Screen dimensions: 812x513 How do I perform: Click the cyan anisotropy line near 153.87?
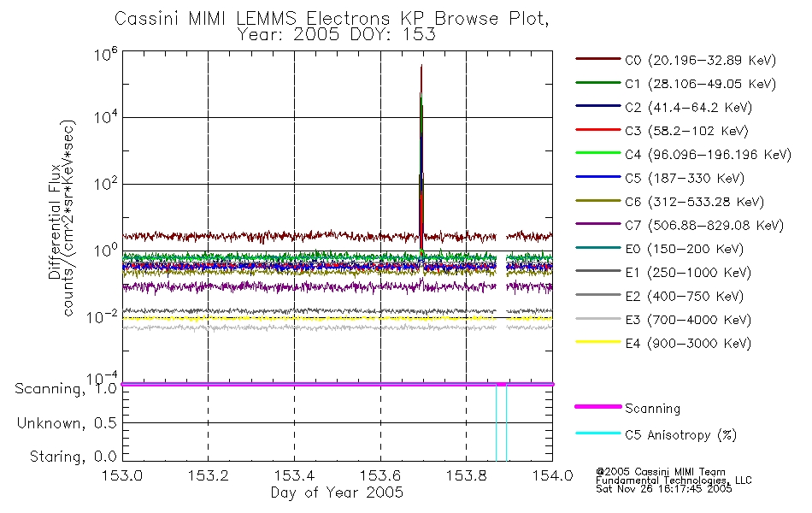(x=496, y=422)
